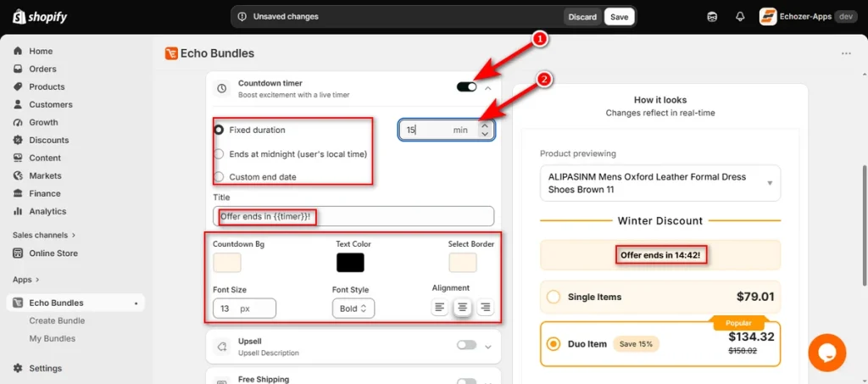Open Create Bundle submenu item
The width and height of the screenshot is (868, 384).
coord(57,320)
